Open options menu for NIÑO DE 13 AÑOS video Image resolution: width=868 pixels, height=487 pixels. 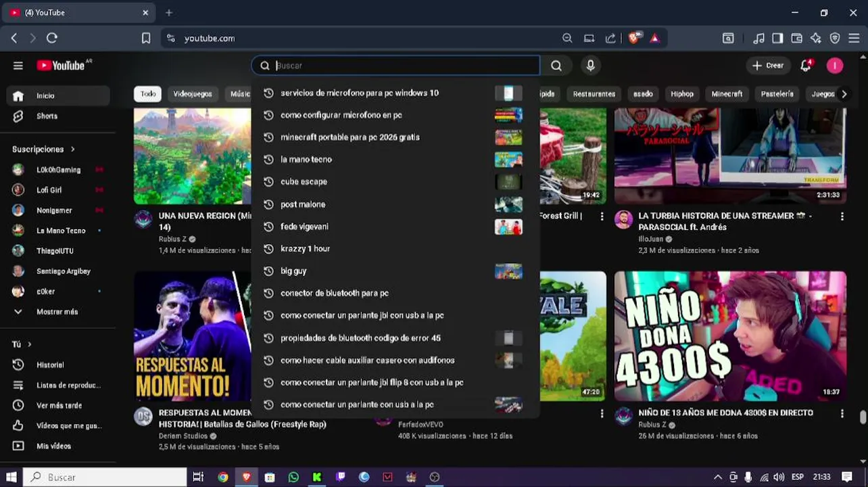842,413
